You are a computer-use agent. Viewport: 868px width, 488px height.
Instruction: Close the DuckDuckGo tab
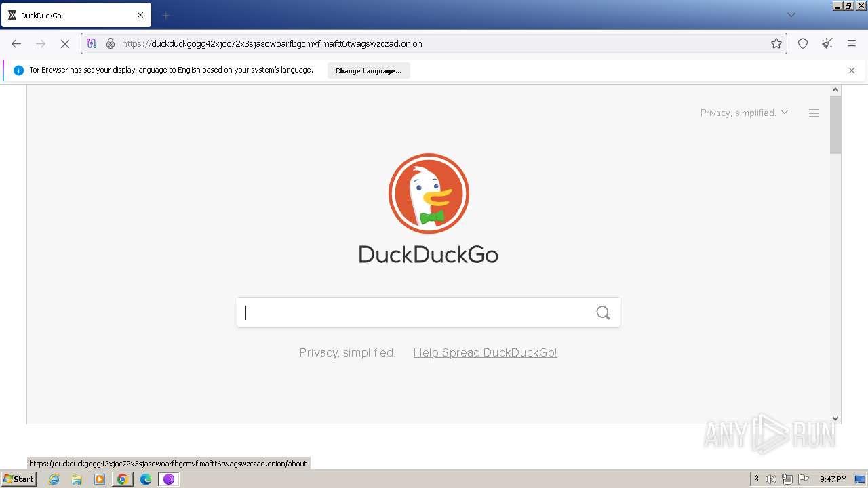pos(140,15)
